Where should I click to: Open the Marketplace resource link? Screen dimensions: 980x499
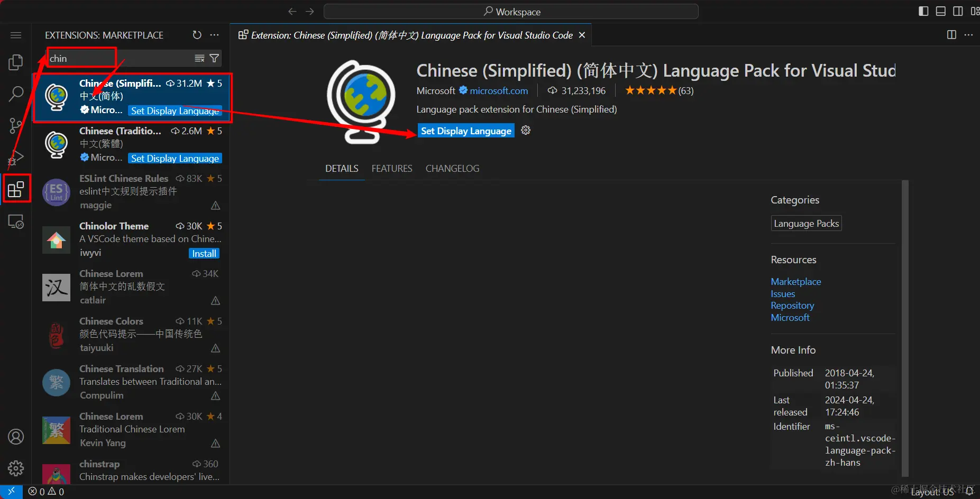tap(796, 282)
